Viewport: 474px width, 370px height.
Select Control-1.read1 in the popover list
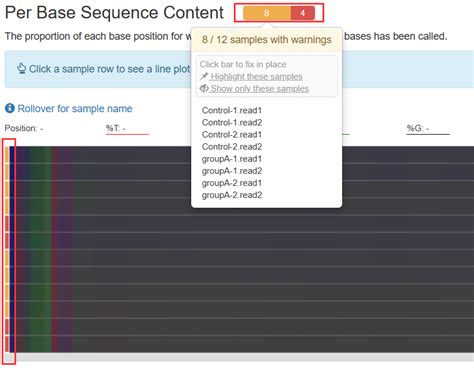(232, 110)
